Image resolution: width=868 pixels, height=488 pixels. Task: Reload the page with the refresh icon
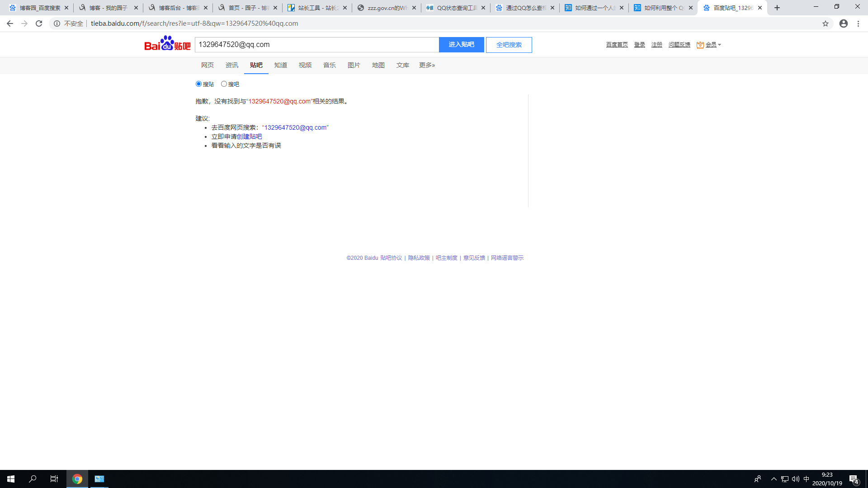(x=39, y=23)
